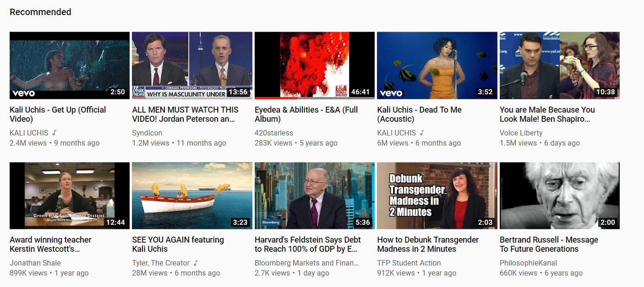
Task: Click the Fox News logo on Jordan Peterson thumbnail
Action: tap(138, 92)
